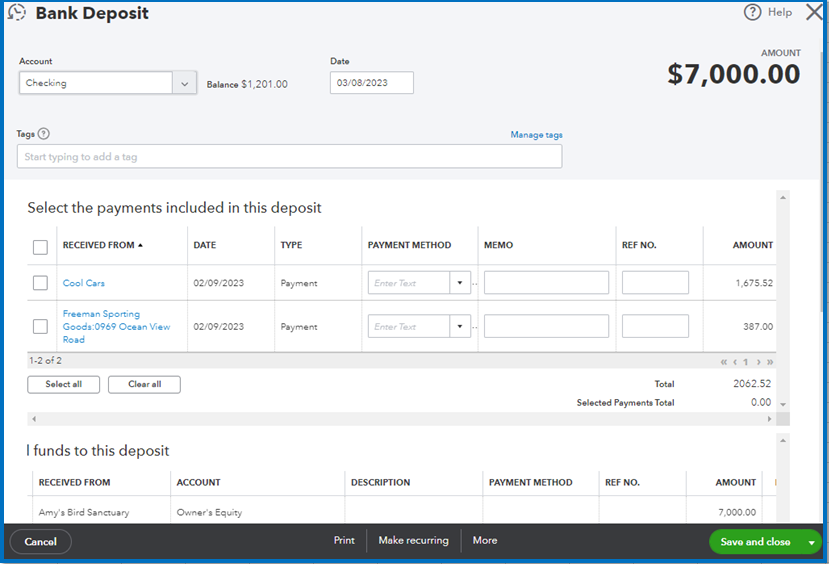Jump to last page of payments
The height and width of the screenshot is (564, 829).
coord(770,361)
